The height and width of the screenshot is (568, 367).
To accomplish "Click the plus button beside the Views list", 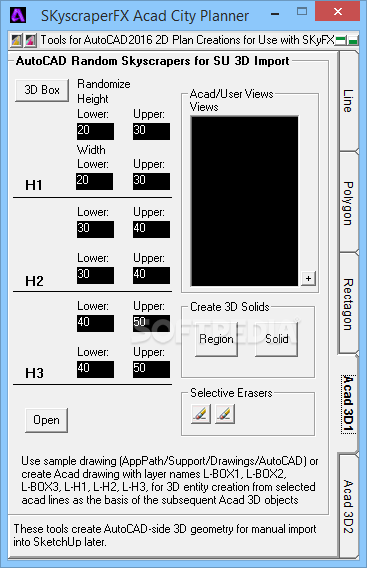I will pyautogui.click(x=308, y=279).
